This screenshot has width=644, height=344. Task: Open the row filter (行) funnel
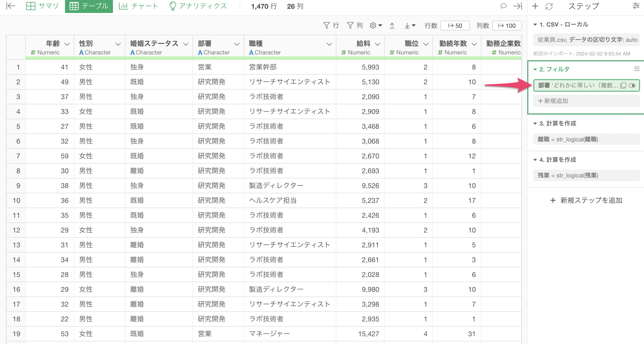tap(331, 25)
